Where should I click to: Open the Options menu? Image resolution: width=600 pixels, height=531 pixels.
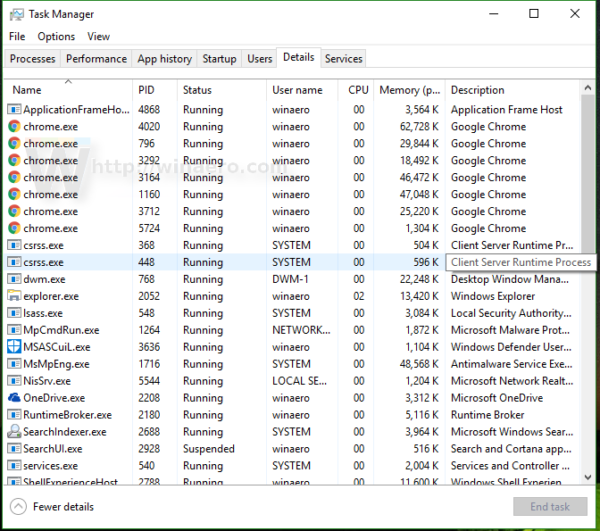(x=56, y=36)
